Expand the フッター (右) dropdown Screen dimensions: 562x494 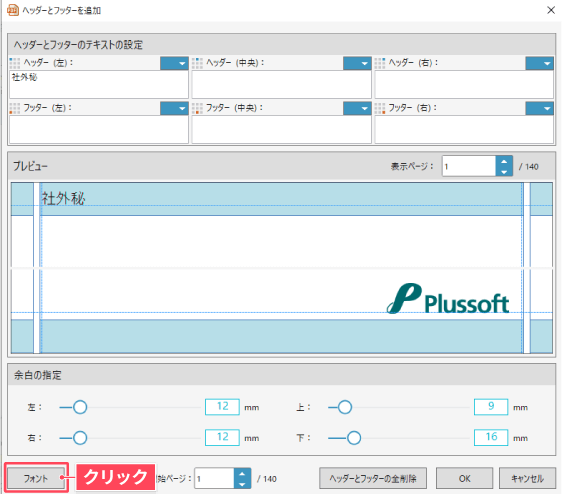(x=539, y=108)
